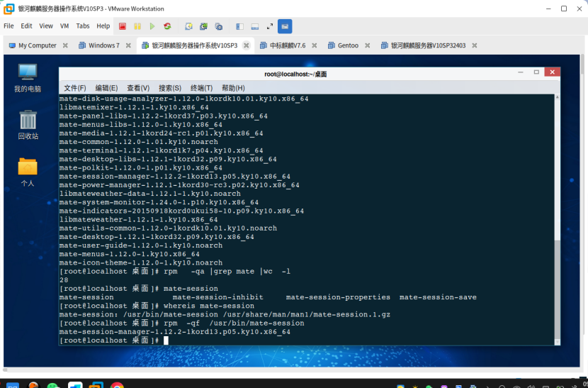
Task: Minimize the root@localhost terminal window
Action: 521,72
